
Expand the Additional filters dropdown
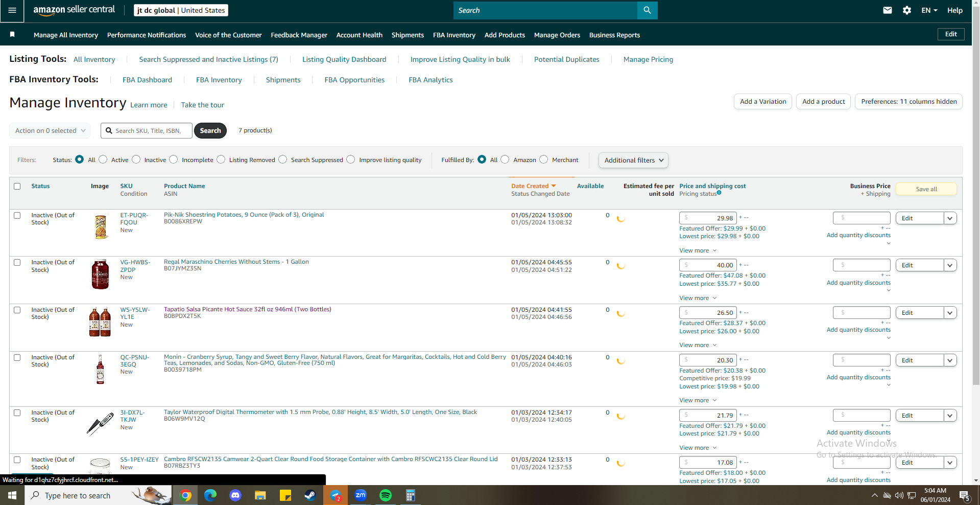tap(633, 160)
